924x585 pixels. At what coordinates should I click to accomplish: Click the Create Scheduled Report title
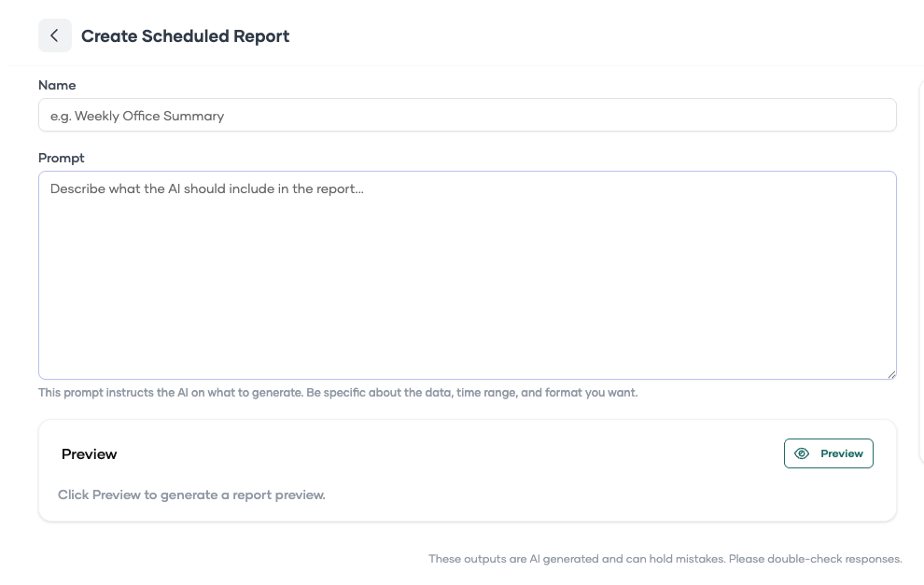[185, 35]
